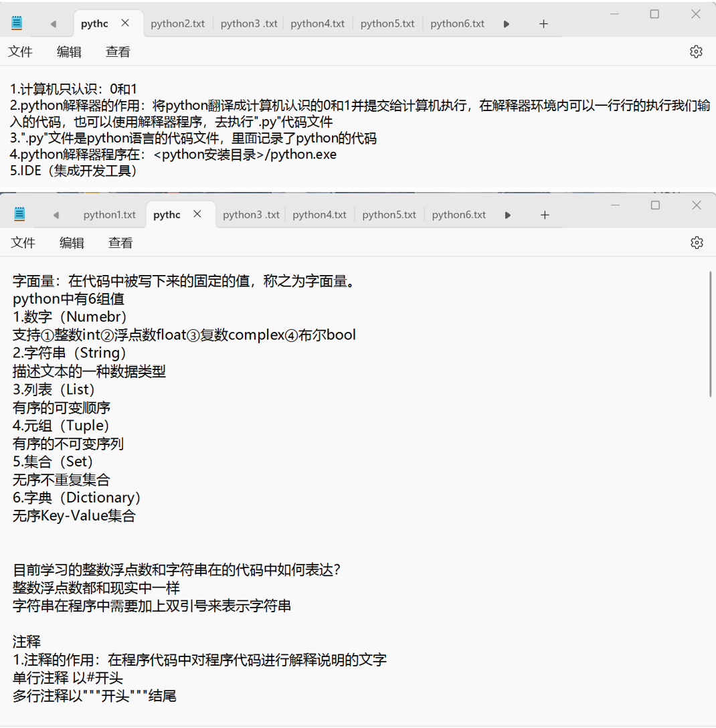
Task: Switch to the python1.txt tab
Action: pyautogui.click(x=109, y=215)
